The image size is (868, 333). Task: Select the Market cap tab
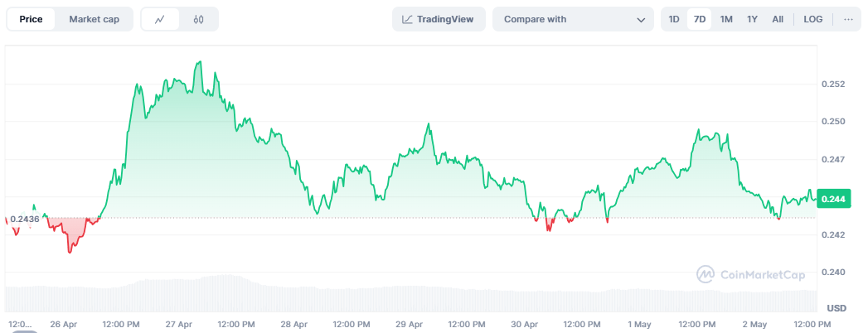point(94,19)
